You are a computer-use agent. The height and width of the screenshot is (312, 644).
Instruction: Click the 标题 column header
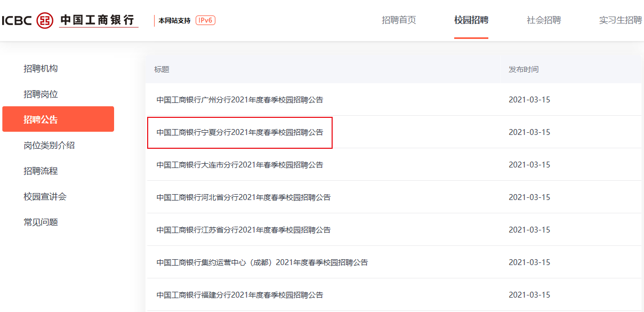point(162,70)
